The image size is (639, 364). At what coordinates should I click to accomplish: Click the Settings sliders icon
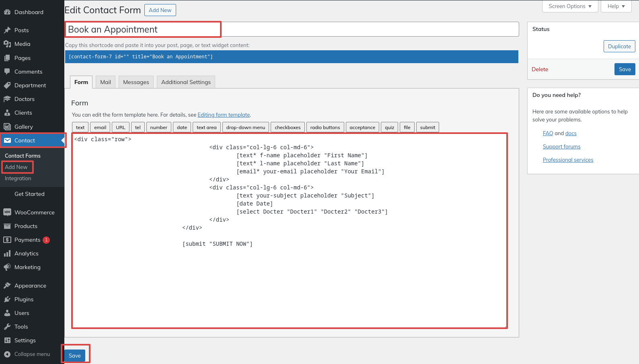coord(7,340)
